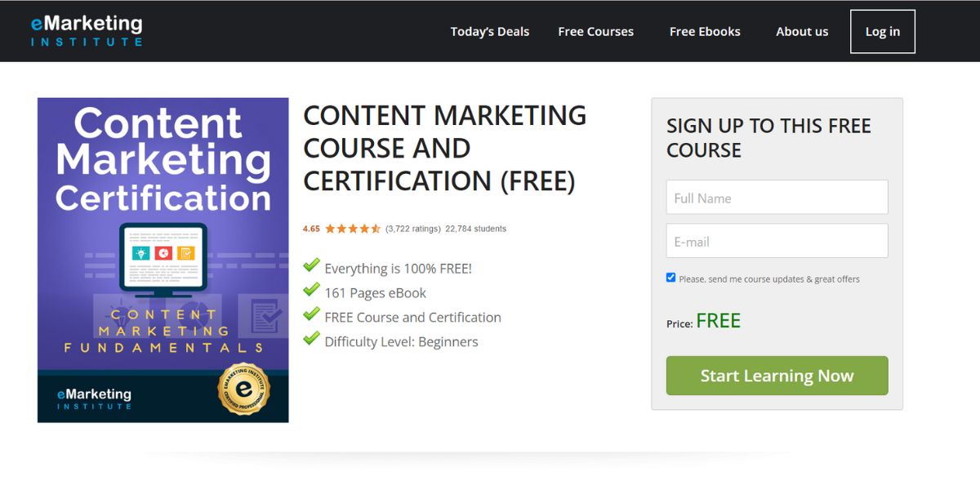The height and width of the screenshot is (490, 980).
Task: Open Today's Deals
Action: 489,31
